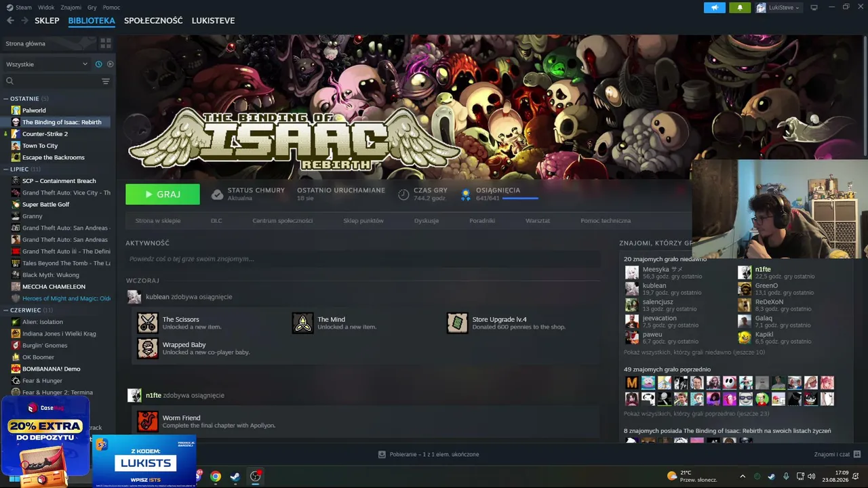The width and height of the screenshot is (868, 488).
Task: Select Palworld in the game list
Action: (x=34, y=110)
